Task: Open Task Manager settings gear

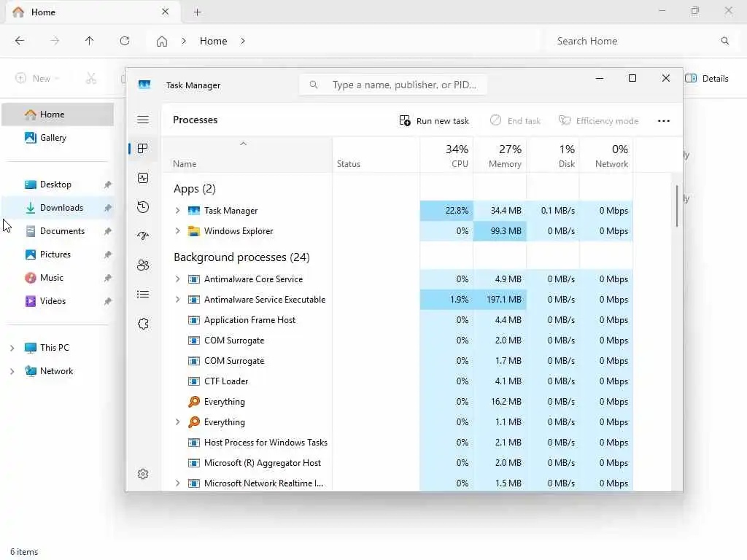Action: 143,474
